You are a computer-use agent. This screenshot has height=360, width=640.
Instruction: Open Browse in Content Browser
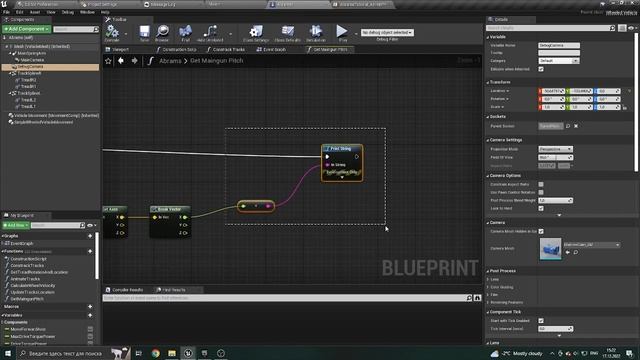pos(162,31)
